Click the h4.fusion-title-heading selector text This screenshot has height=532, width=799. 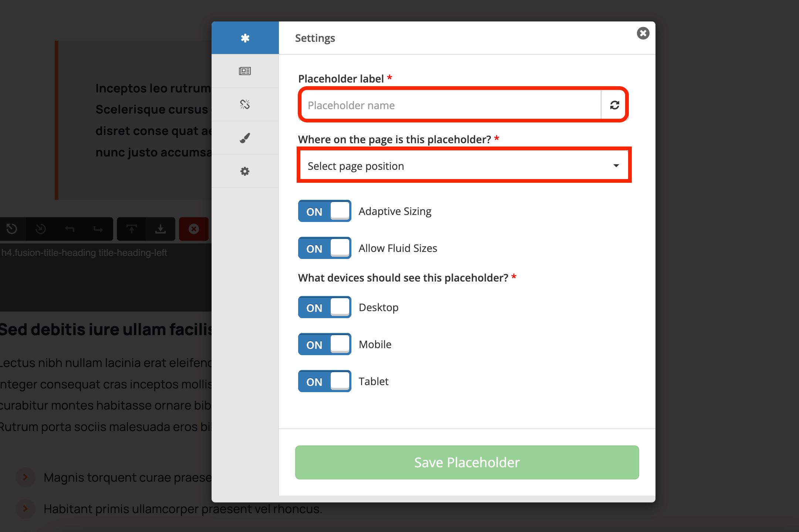(84, 253)
